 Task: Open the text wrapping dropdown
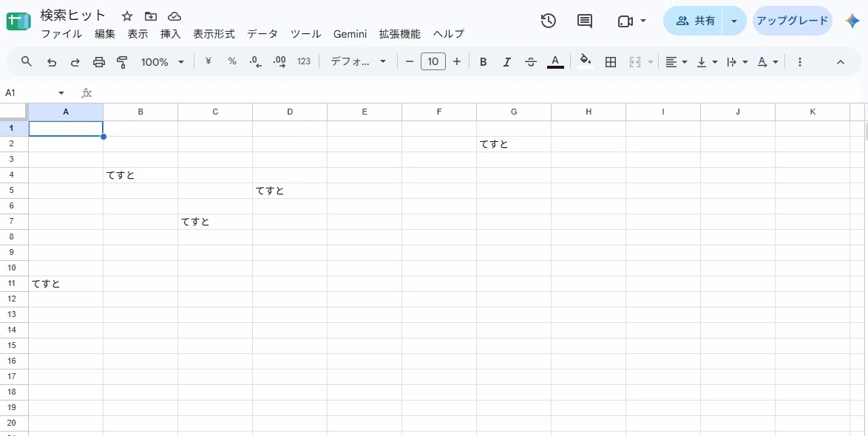(737, 62)
